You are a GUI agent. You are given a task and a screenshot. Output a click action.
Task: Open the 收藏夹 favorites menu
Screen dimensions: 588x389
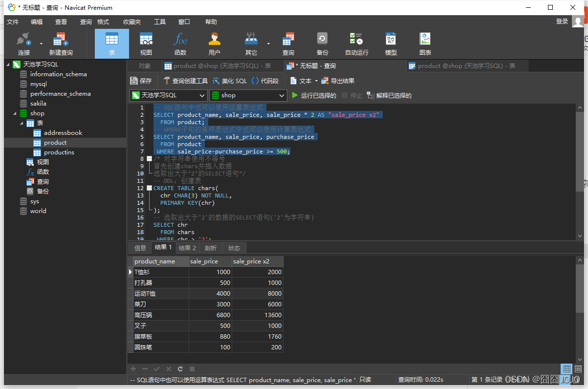tap(132, 22)
